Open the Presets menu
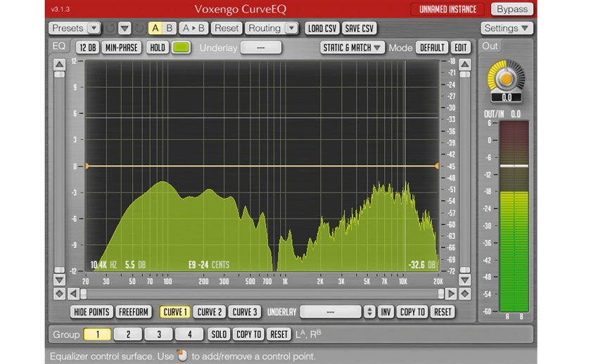The height and width of the screenshot is (364, 598). [75, 28]
